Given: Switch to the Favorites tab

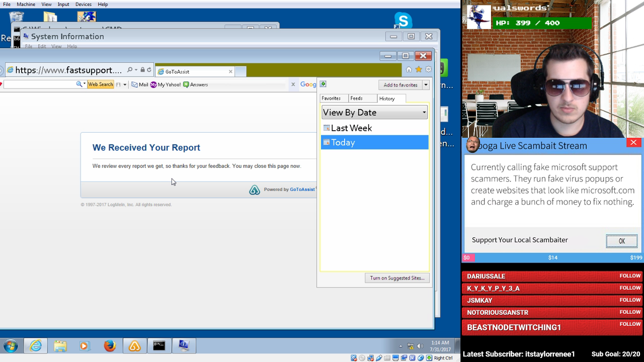Looking at the screenshot, I should (x=331, y=99).
